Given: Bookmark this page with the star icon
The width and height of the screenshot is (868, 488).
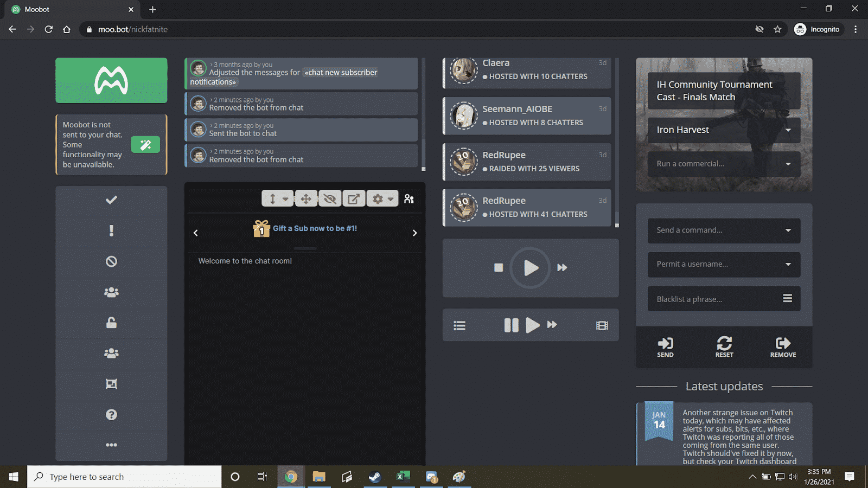Looking at the screenshot, I should click(x=777, y=29).
